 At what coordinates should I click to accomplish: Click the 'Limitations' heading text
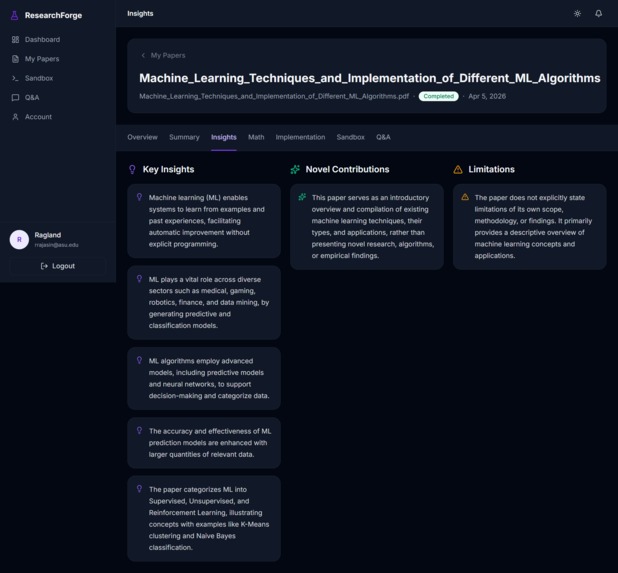tap(491, 169)
